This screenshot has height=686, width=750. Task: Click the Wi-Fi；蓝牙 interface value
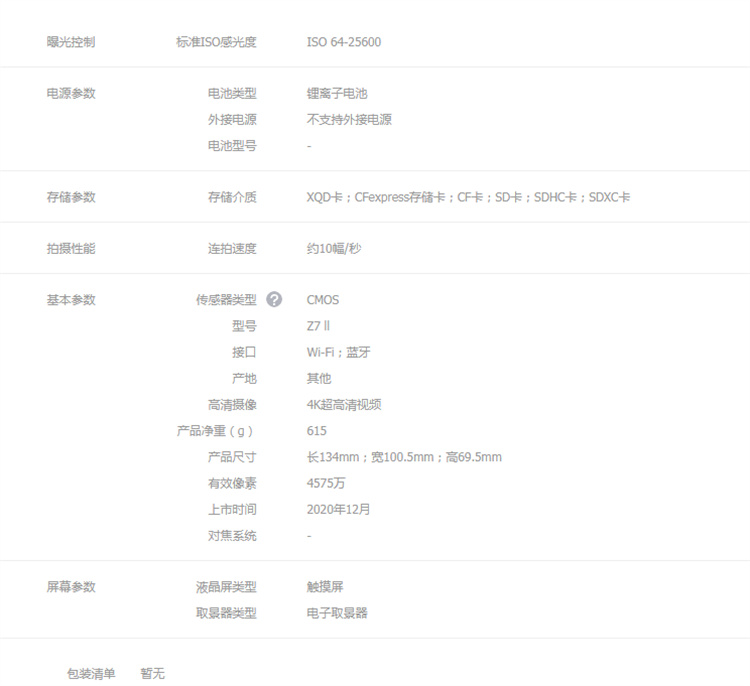click(x=338, y=352)
